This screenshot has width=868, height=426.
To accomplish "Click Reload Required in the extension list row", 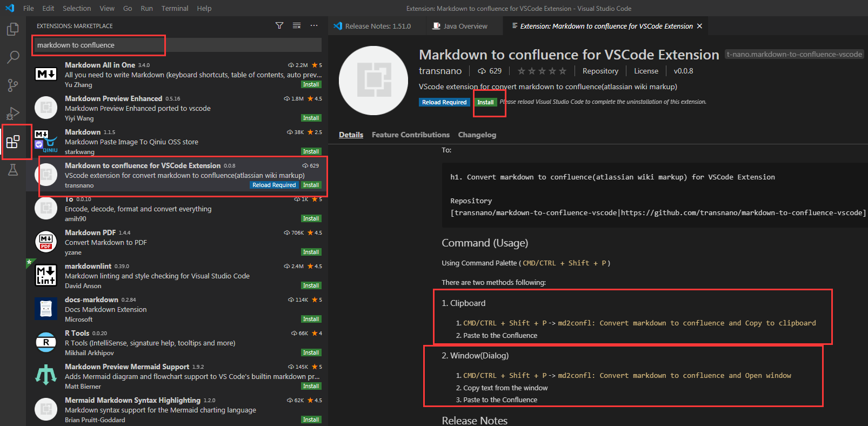I will [x=274, y=185].
